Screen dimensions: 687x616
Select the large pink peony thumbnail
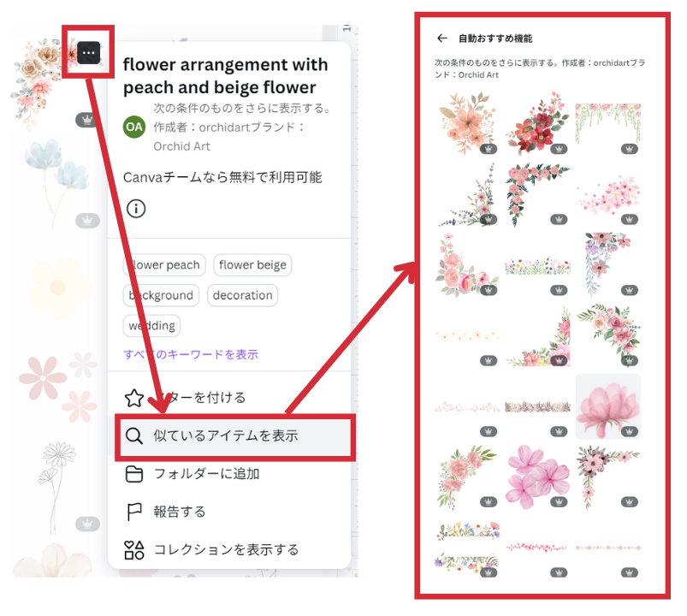click(607, 406)
